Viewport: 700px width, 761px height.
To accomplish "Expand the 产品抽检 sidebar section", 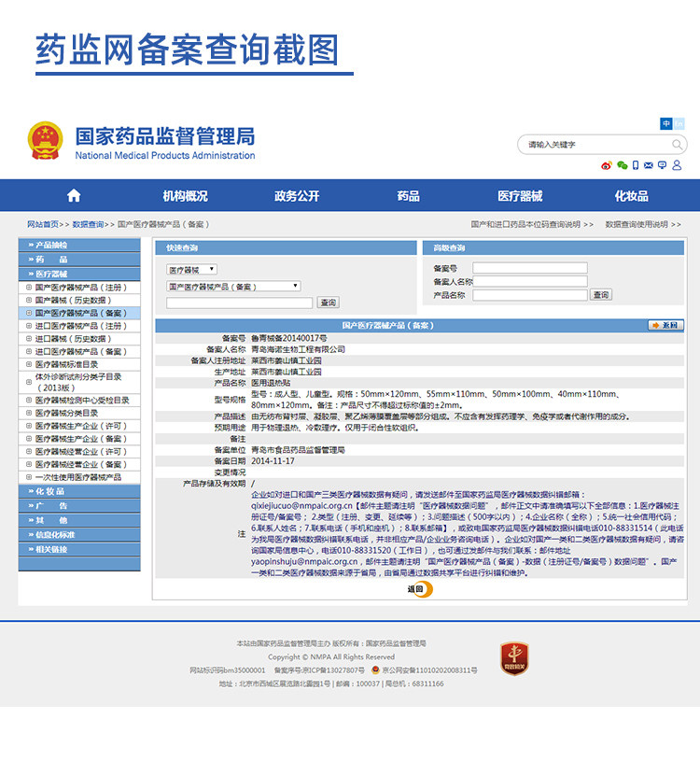I will 79,245.
